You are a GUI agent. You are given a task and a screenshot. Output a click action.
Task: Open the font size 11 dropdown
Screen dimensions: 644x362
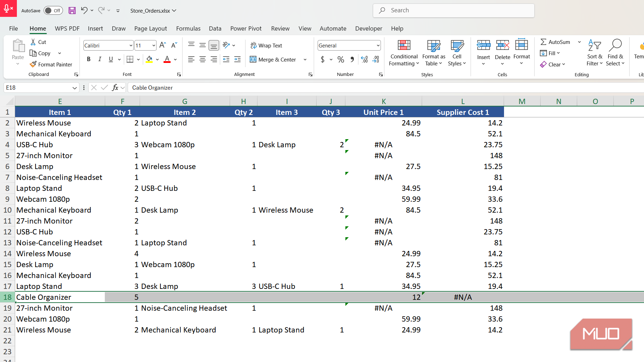[x=154, y=46]
